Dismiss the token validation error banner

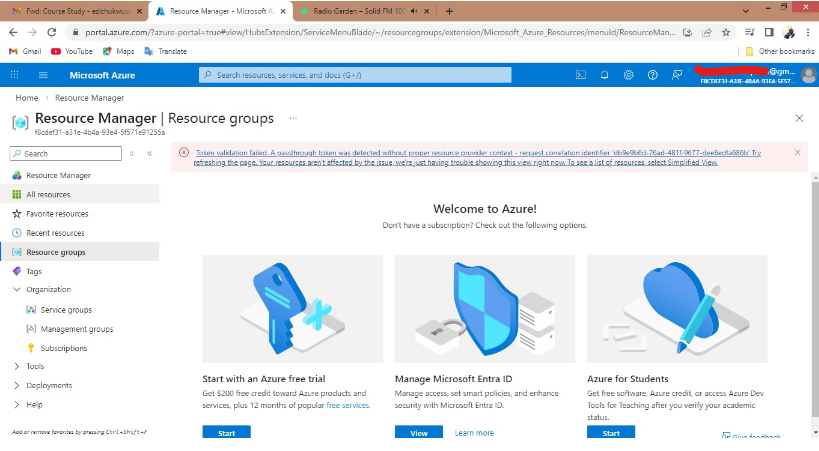pyautogui.click(x=797, y=153)
